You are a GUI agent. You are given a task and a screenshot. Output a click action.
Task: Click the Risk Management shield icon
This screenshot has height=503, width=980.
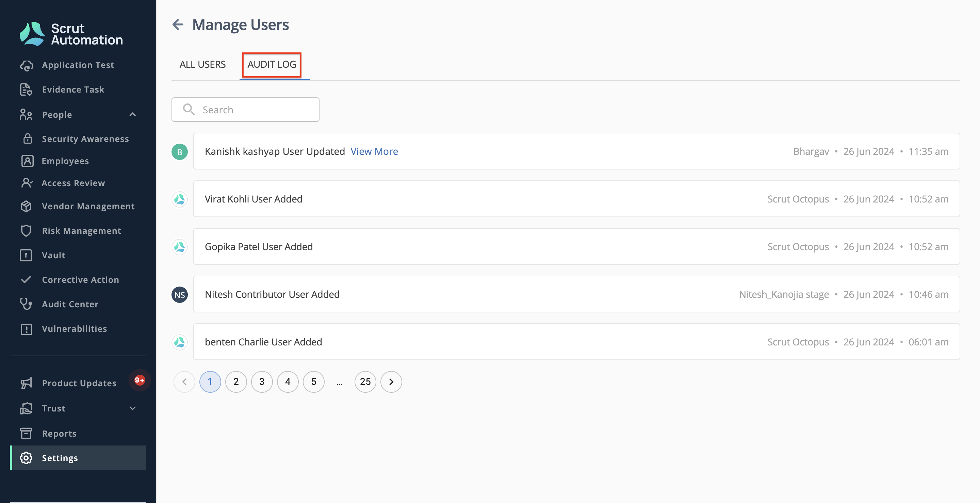[26, 231]
